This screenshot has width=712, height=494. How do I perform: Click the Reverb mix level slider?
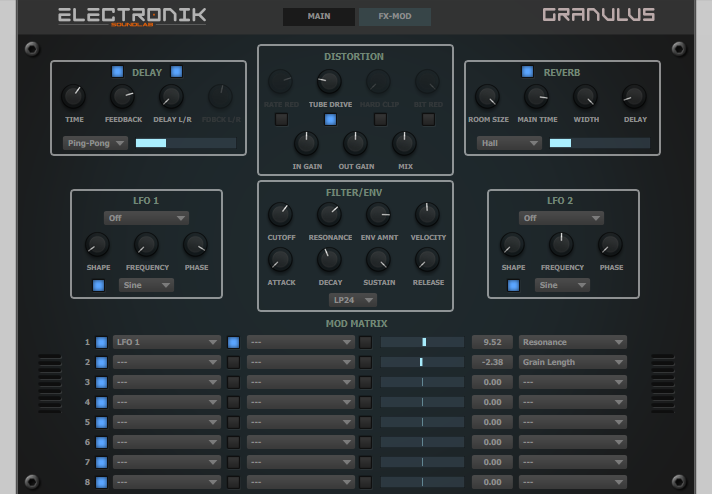coord(600,143)
